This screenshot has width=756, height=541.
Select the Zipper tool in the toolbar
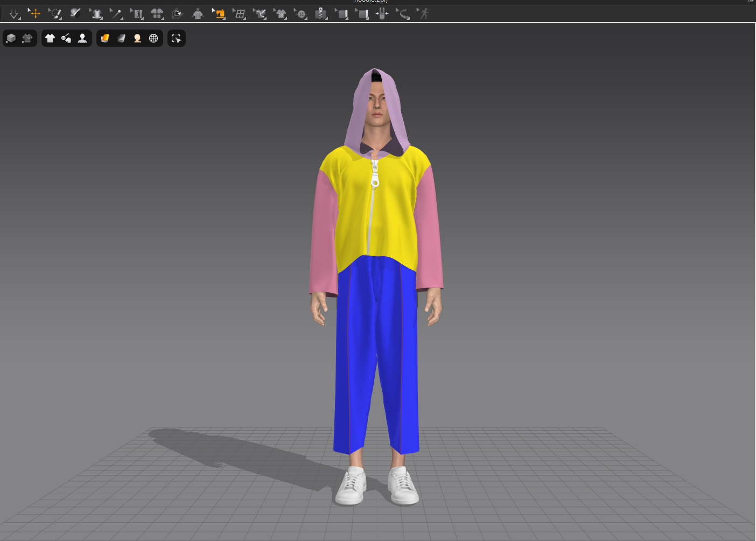point(321,14)
